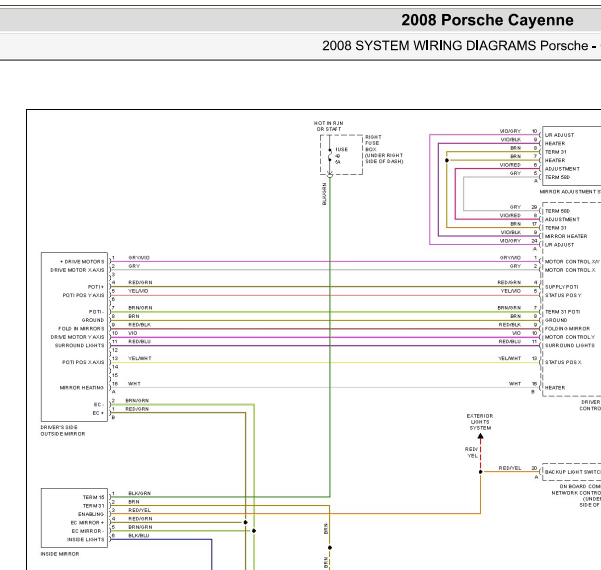601x570 pixels.
Task: Click "YEL/VIO" label beside STATUS POS Y
Action: (x=511, y=291)
